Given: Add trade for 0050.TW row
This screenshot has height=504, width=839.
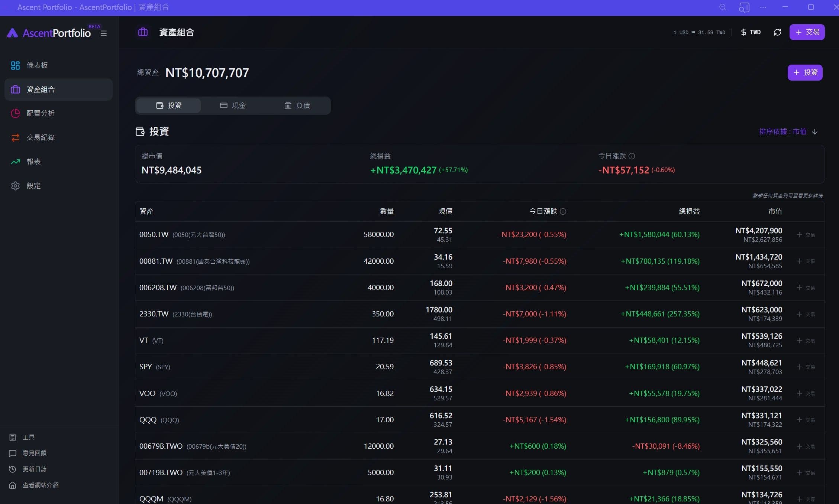Looking at the screenshot, I should pos(806,235).
